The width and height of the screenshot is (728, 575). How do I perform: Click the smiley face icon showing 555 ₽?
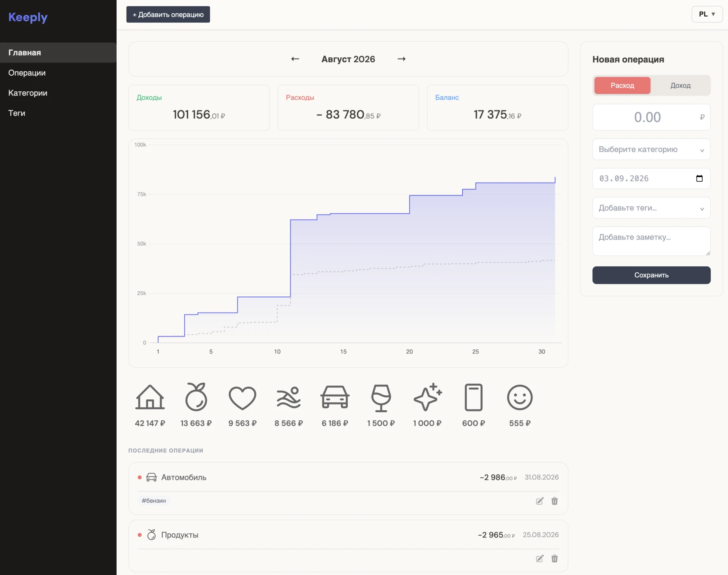pyautogui.click(x=520, y=397)
